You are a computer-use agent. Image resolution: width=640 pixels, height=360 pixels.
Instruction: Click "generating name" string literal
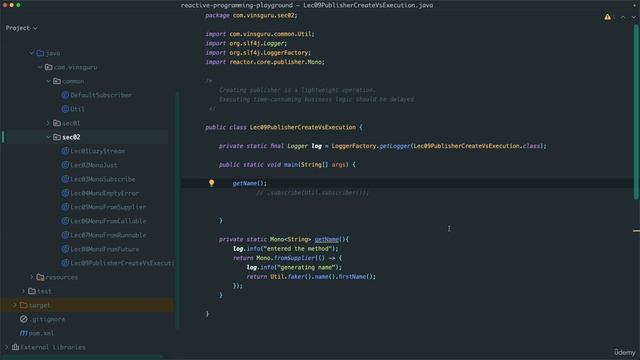point(308,267)
